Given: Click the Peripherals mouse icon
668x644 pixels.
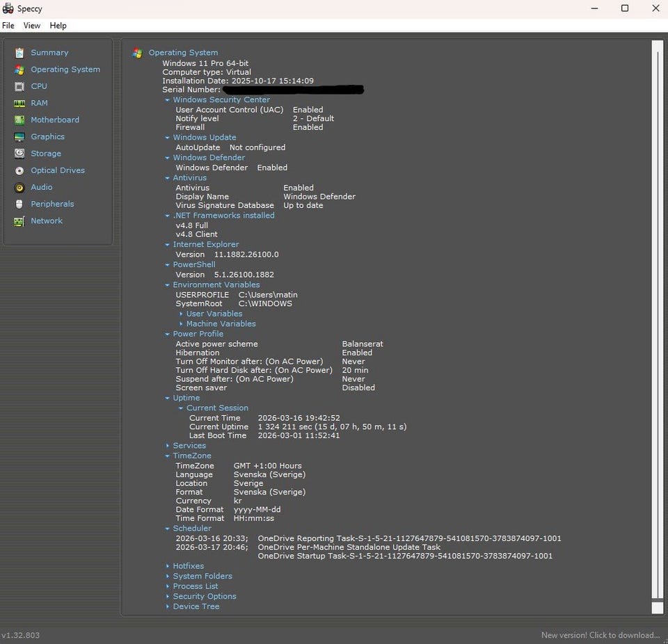Looking at the screenshot, I should point(19,204).
